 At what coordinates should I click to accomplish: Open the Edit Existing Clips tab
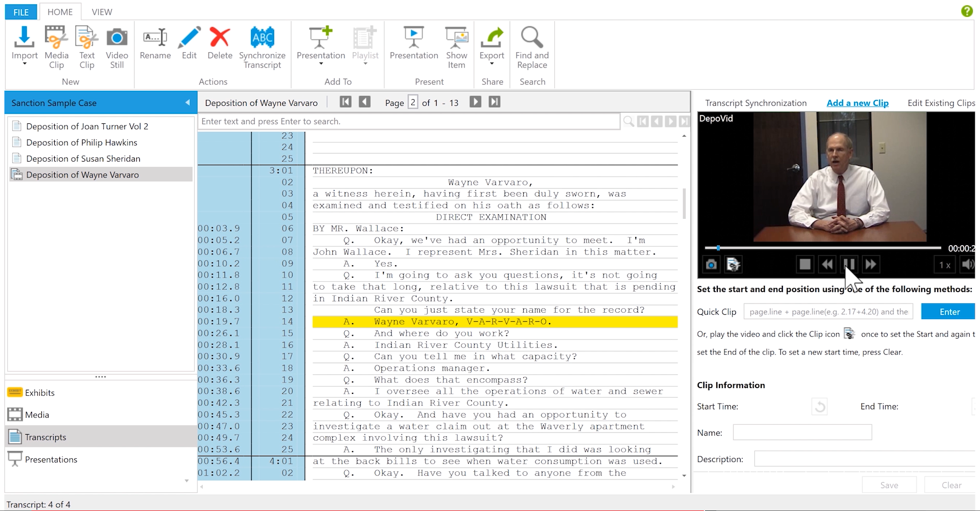click(941, 103)
